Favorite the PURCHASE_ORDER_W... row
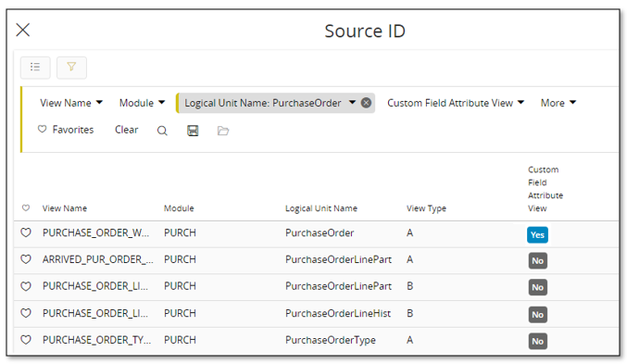627x364 pixels. (26, 232)
